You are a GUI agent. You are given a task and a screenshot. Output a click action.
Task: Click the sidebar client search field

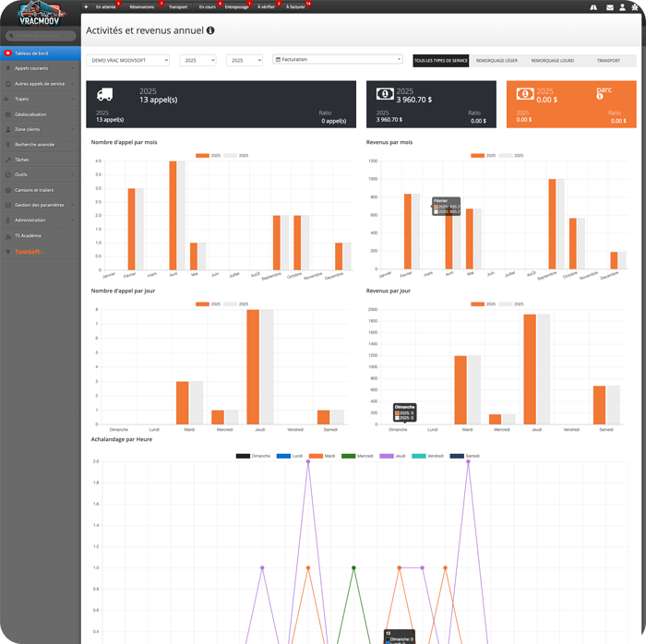tap(41, 36)
